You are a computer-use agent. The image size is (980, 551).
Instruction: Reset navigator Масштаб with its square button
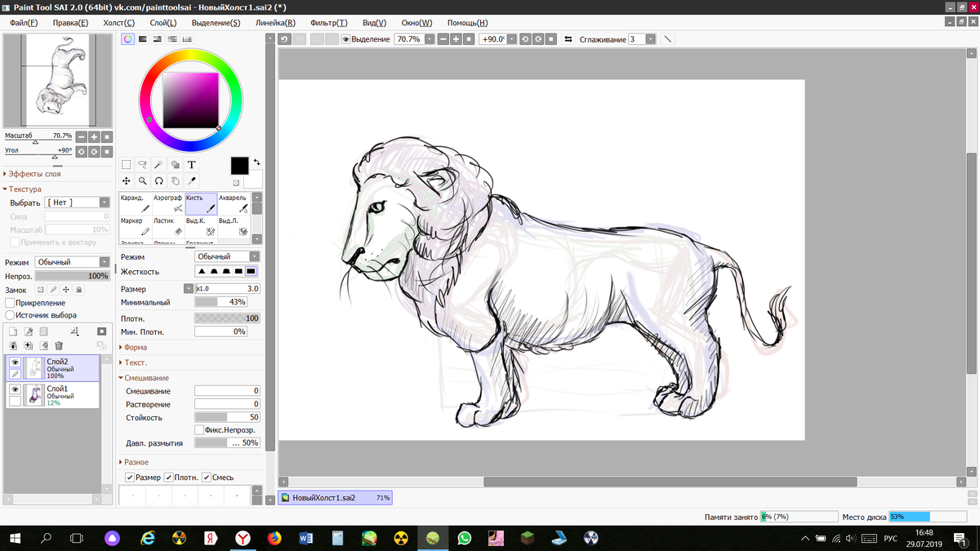click(x=106, y=137)
